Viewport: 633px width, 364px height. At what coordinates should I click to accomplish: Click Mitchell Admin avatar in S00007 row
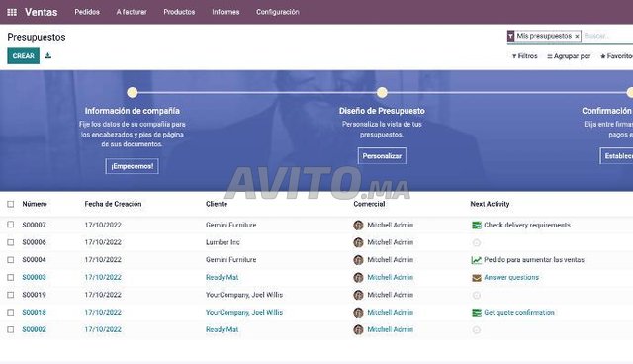(x=358, y=226)
